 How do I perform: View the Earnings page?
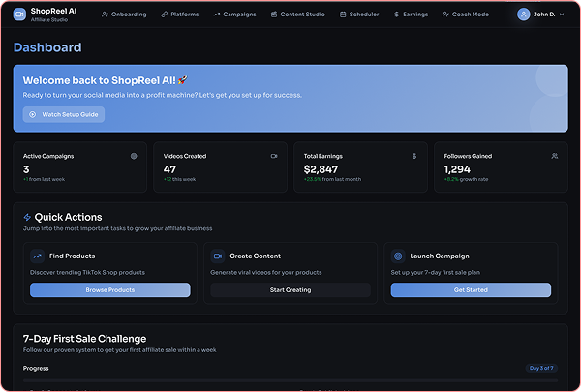click(x=411, y=15)
